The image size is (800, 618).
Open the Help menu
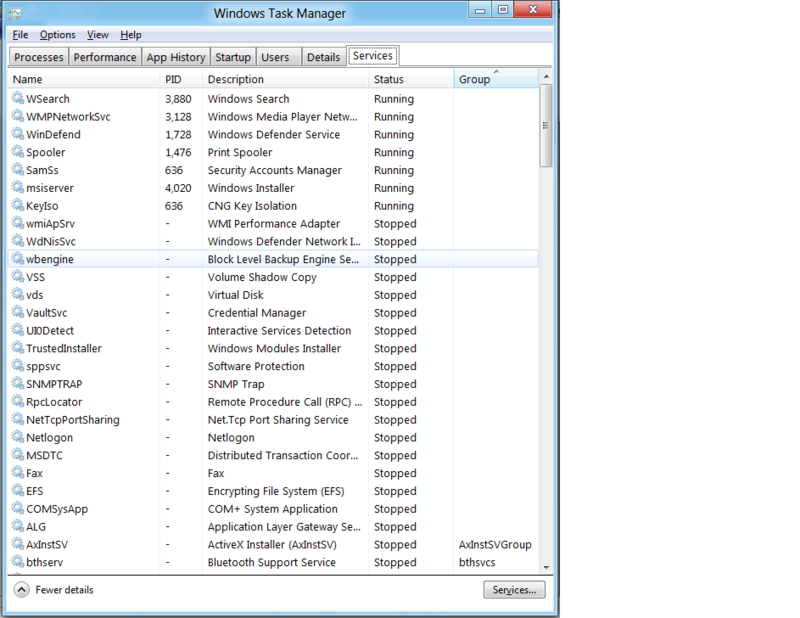tap(131, 35)
